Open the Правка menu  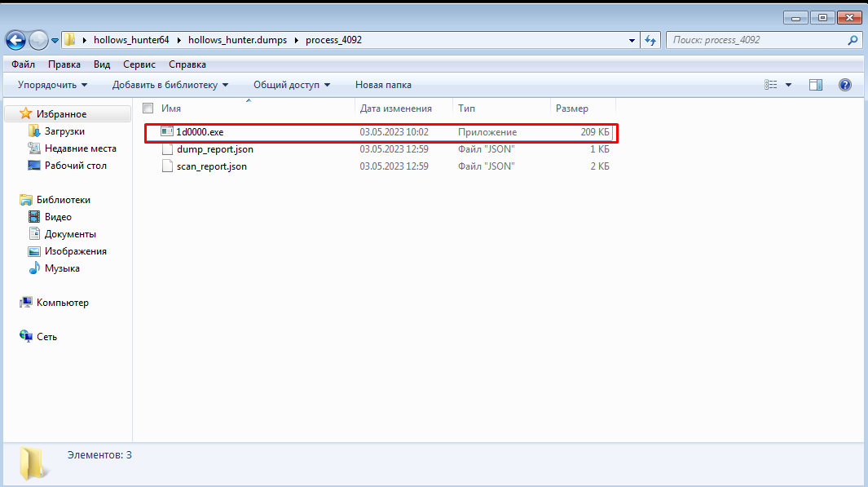tap(64, 64)
